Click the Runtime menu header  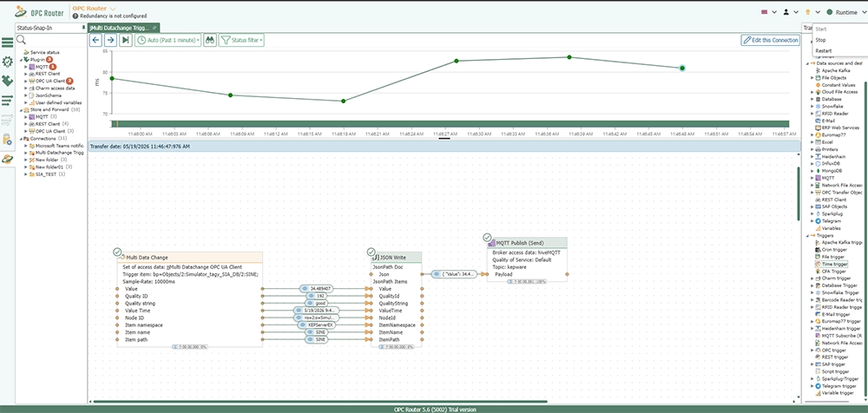846,11
